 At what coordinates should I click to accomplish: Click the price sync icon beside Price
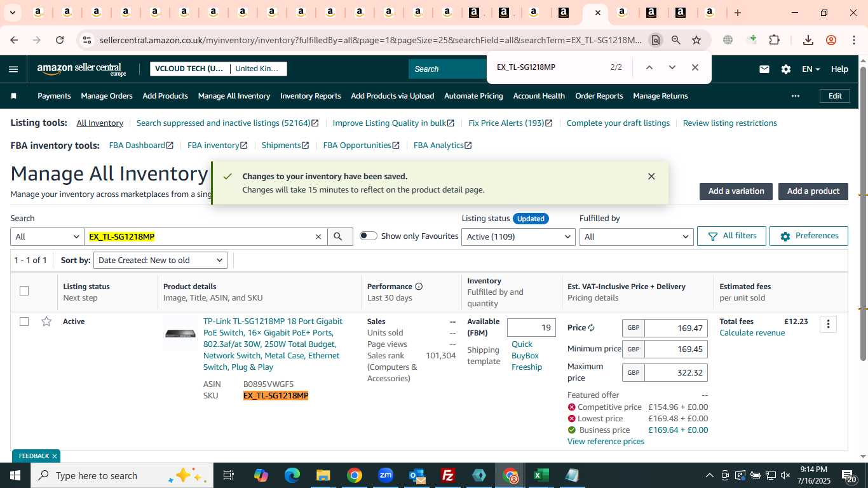click(592, 328)
